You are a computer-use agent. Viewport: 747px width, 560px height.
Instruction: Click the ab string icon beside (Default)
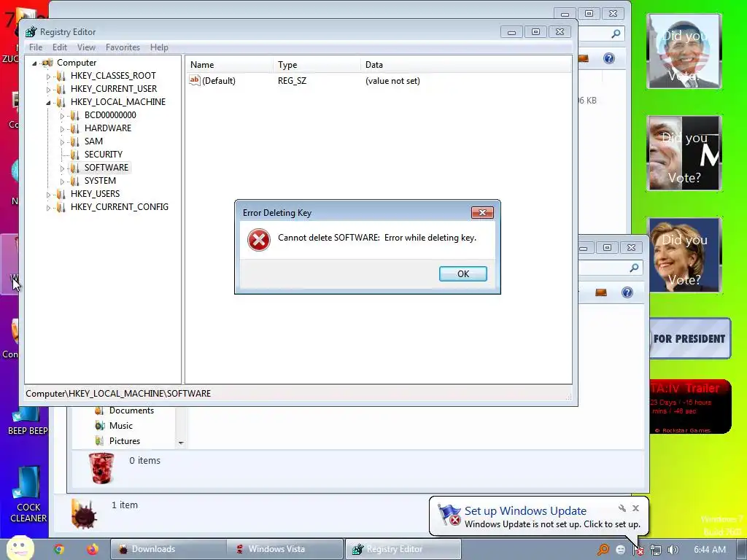pos(194,80)
